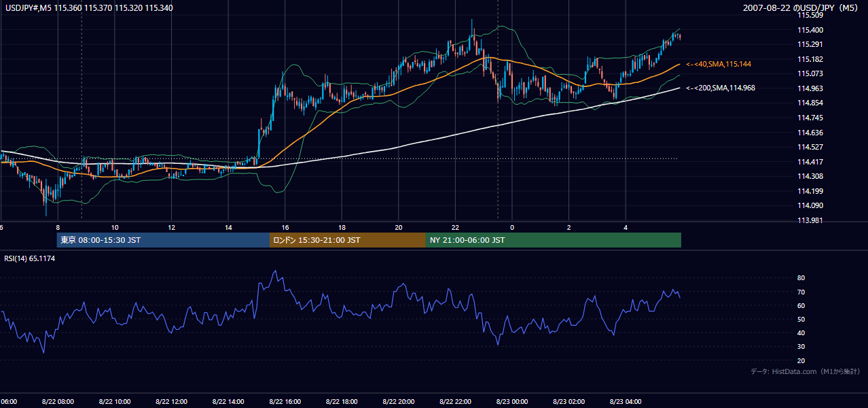Click the 8/22 12:00 time label
Viewport: 868px width, 408px height.
[171, 402]
